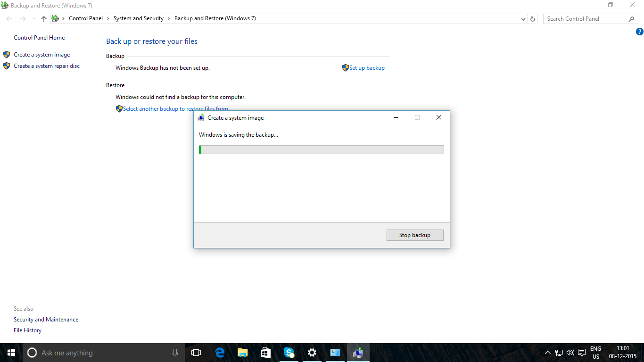The width and height of the screenshot is (644, 362).
Task: Open Skype from taskbar
Action: pos(289,353)
